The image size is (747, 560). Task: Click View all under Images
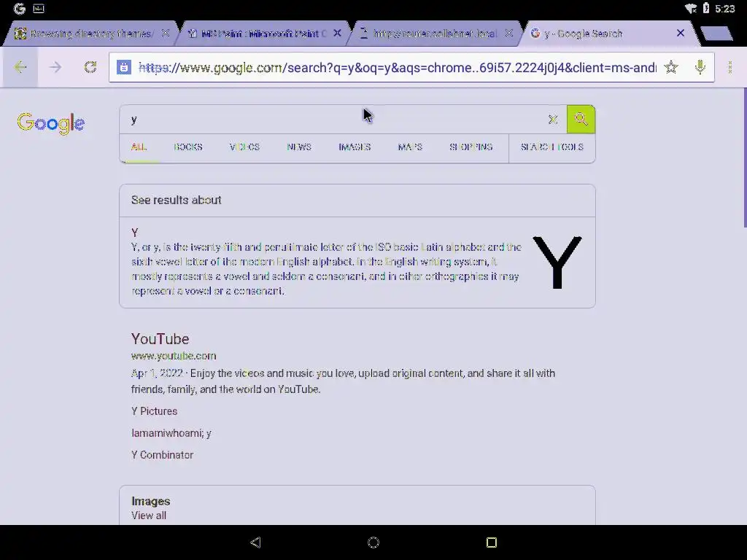tap(149, 516)
